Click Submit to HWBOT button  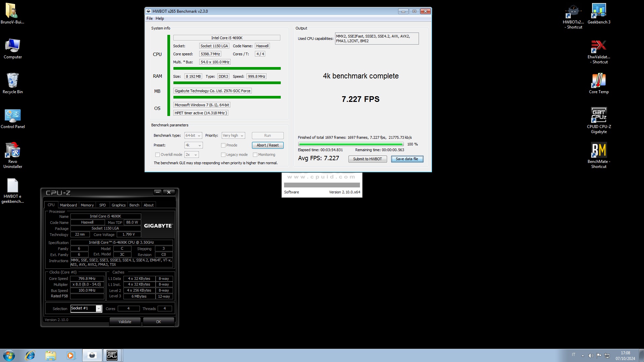[x=367, y=159]
